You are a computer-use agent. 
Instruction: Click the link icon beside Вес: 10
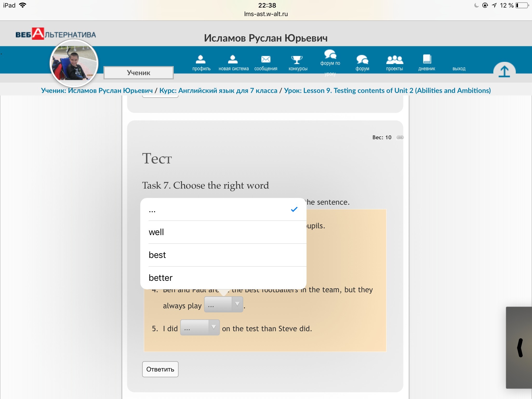point(400,137)
